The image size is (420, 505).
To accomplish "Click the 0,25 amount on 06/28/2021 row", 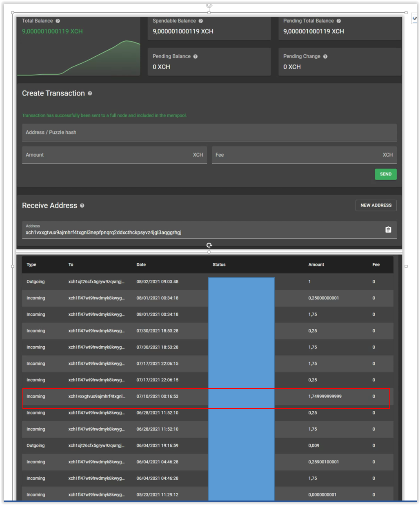I will [x=313, y=413].
